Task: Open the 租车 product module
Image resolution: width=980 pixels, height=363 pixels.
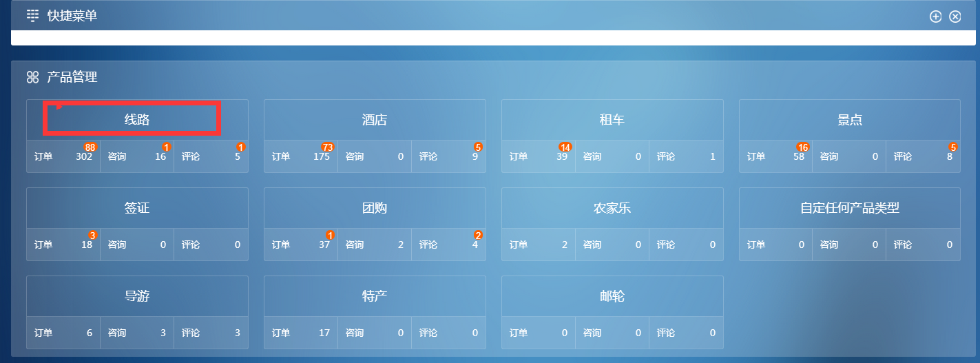Action: 612,120
